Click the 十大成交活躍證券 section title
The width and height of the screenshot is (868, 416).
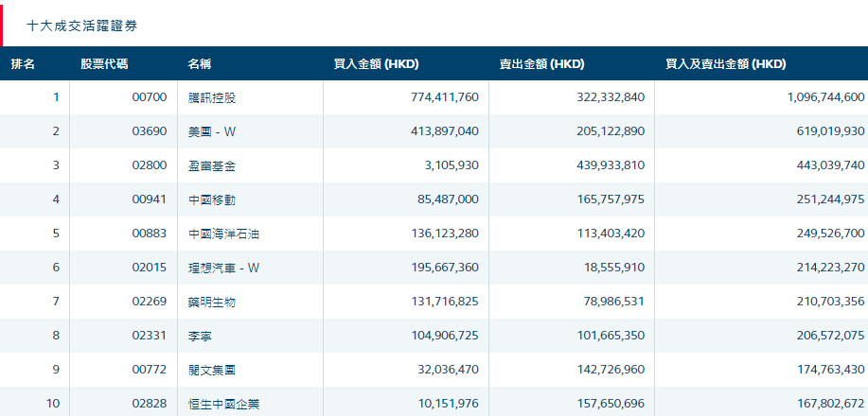pos(82,26)
